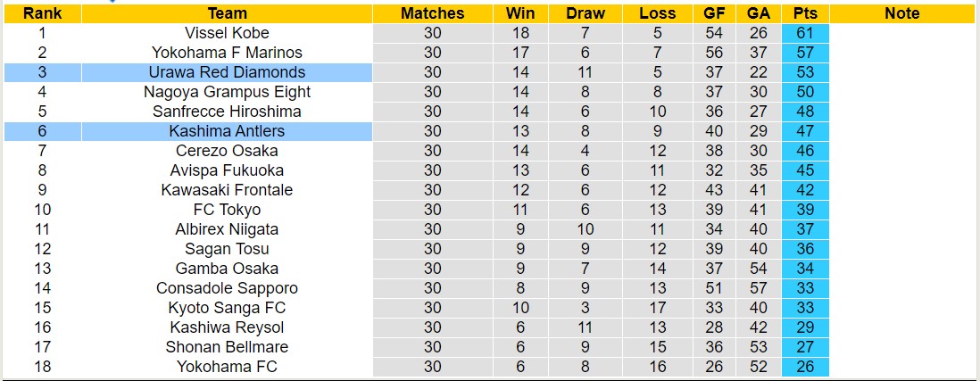
Task: Click the GF column header
Action: pyautogui.click(x=713, y=13)
